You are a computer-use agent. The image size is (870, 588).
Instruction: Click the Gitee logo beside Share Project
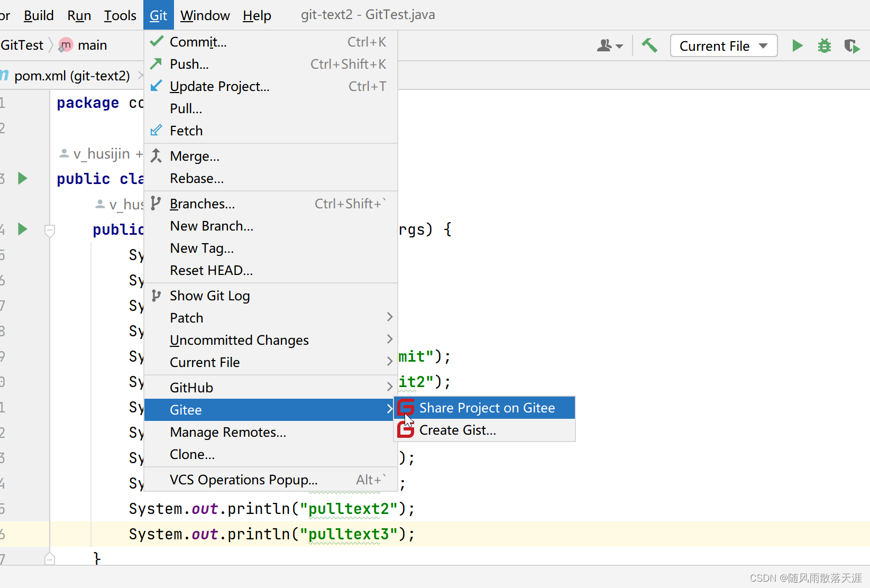406,408
